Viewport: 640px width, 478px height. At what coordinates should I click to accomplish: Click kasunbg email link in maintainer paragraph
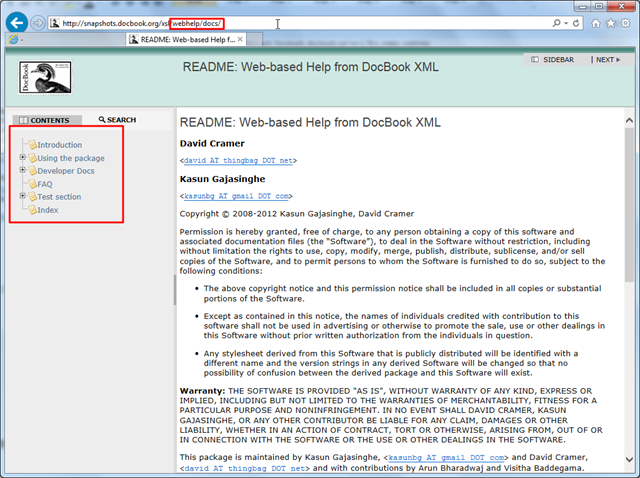[447, 458]
